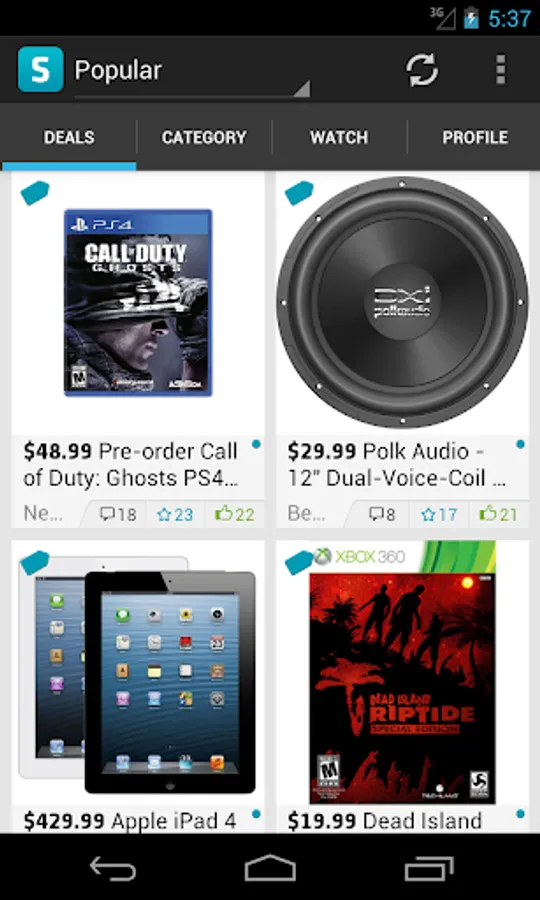The image size is (540, 900).
Task: Open the Profile tab
Action: 475,137
